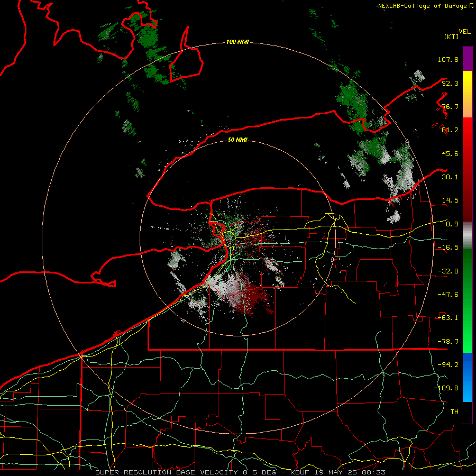Click the 107.8 legend value
Viewport: 476px width, 476px height.
click(448, 59)
